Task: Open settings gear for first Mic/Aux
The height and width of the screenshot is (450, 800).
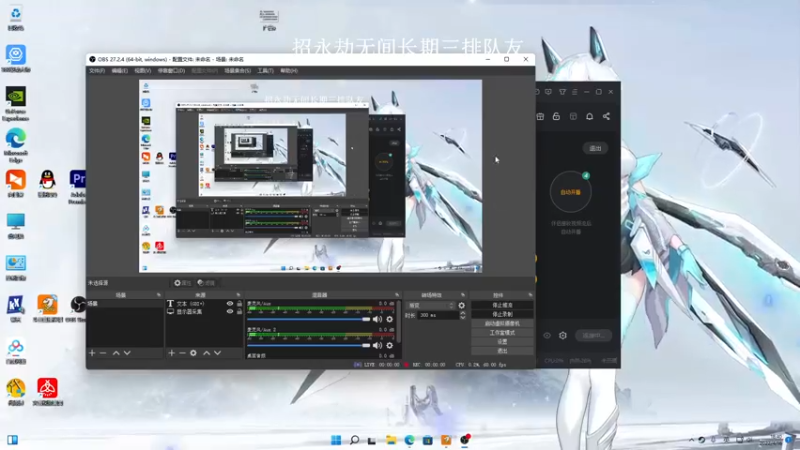Action: (390, 319)
